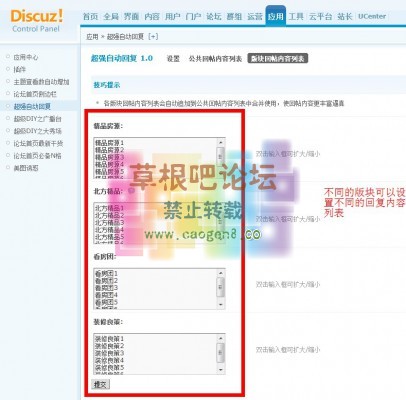The height and width of the screenshot is (400, 406).
Task: Click the down arrow of 看房团 textarea scrollbar
Action: coord(220,305)
